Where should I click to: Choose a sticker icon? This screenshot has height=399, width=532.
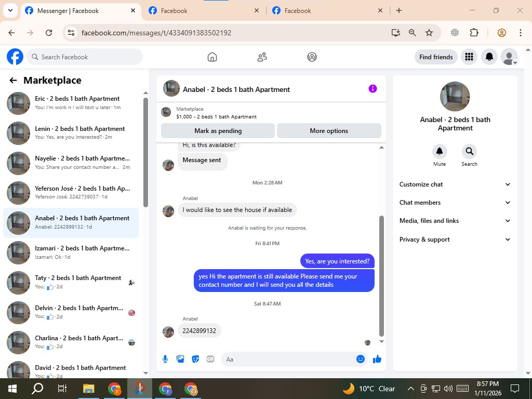tap(195, 359)
